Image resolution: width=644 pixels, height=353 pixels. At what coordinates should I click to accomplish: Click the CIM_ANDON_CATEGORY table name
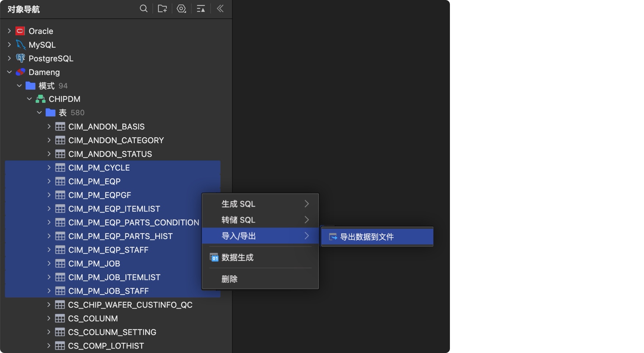click(116, 140)
